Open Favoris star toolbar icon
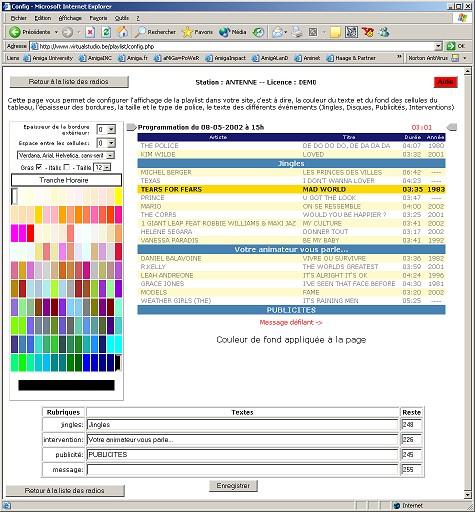This screenshot has height=512, width=475. [188, 32]
